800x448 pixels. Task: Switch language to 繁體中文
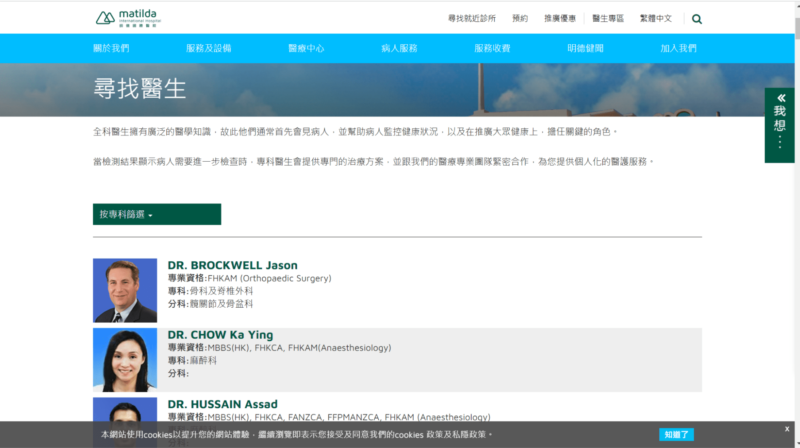(656, 18)
